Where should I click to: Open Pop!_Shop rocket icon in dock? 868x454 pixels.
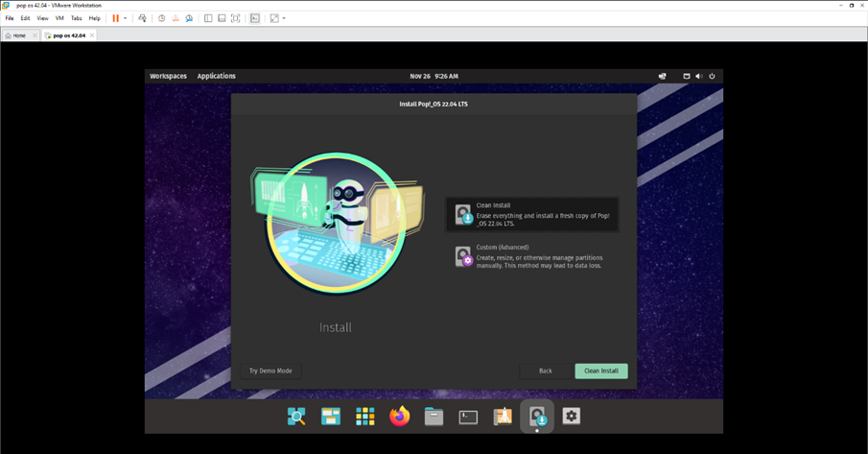coord(503,417)
